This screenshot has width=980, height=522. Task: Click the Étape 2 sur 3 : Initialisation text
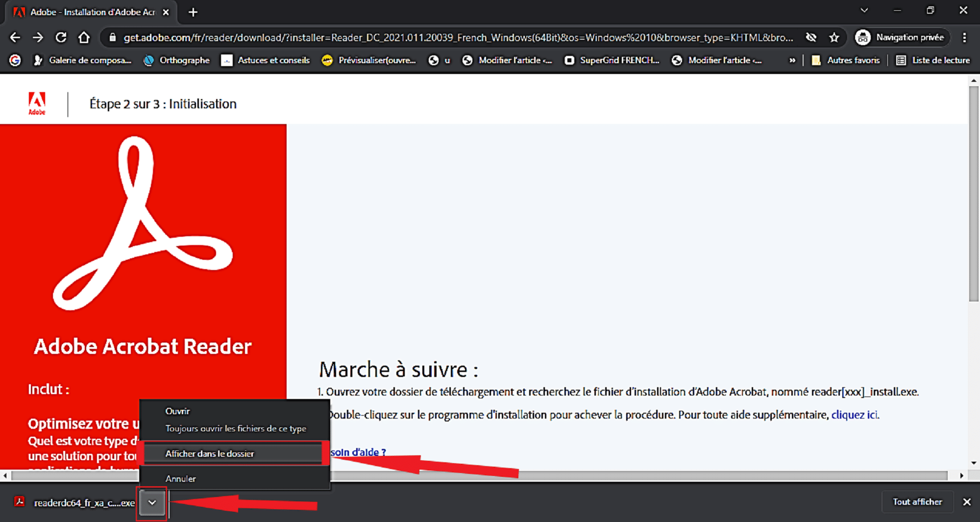coord(163,104)
